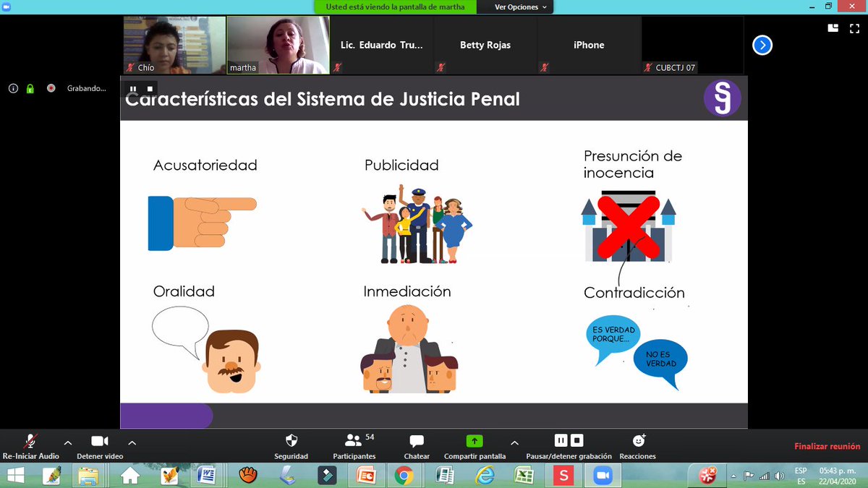The height and width of the screenshot is (488, 868).
Task: Select martha's video thumbnail
Action: pos(278,45)
